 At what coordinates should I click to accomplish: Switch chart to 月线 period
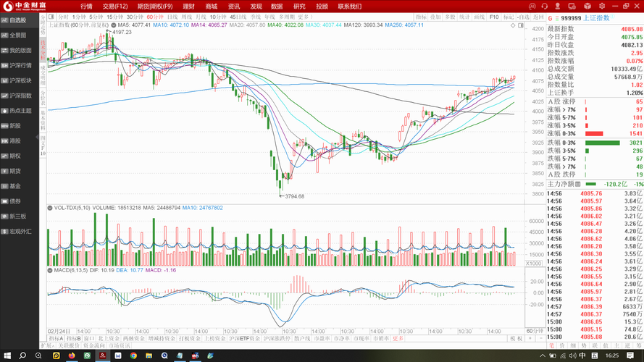tap(201, 17)
